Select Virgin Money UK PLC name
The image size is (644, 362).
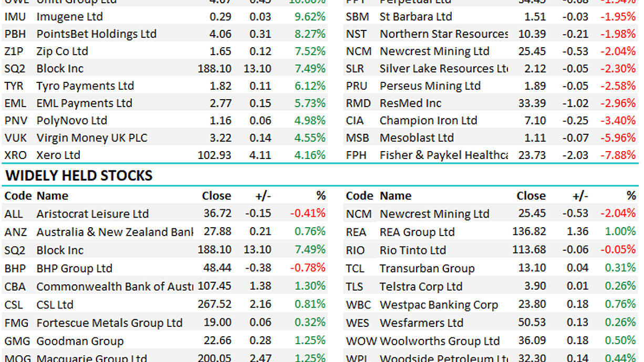(92, 138)
